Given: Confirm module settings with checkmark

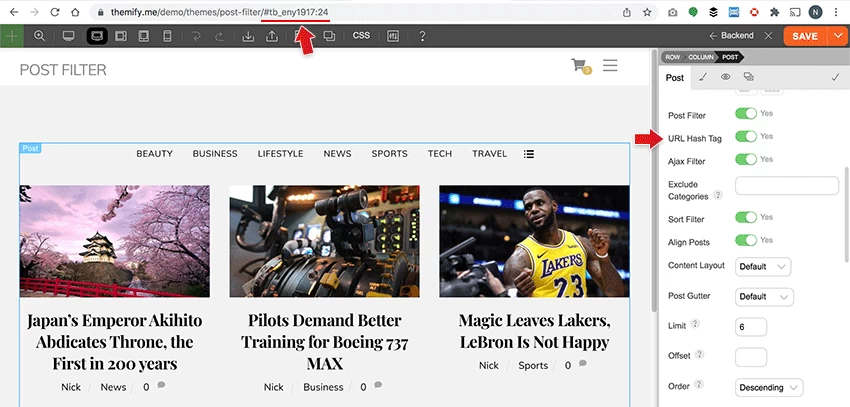Looking at the screenshot, I should pos(835,77).
